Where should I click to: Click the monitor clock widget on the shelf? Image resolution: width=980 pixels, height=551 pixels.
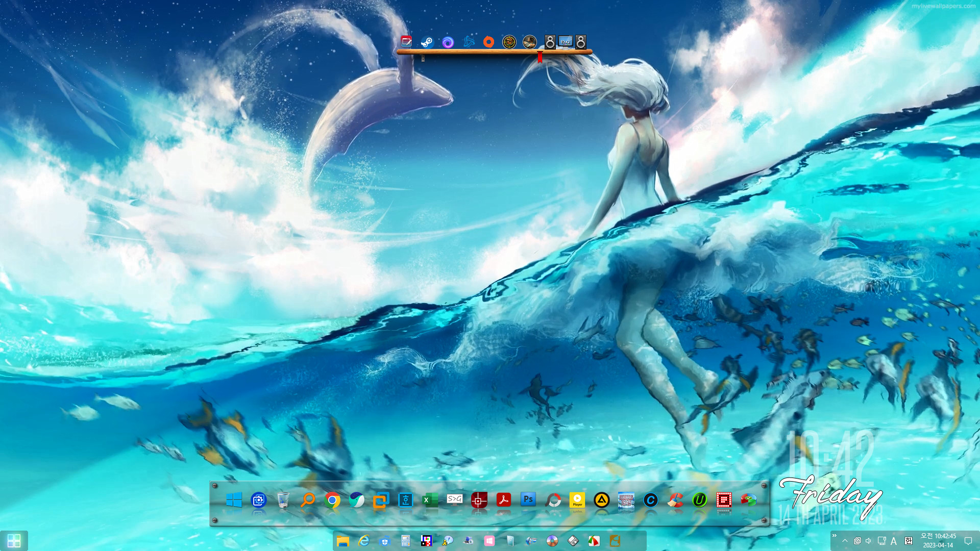[565, 42]
